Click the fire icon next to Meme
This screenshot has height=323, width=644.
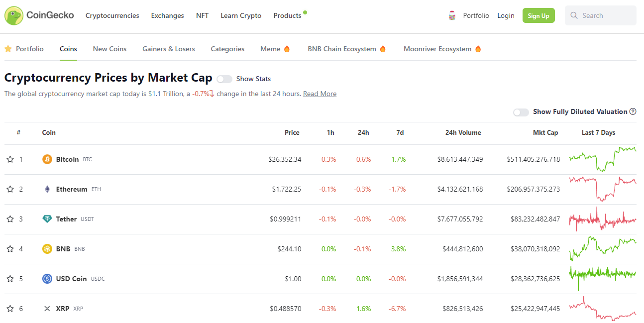coord(287,49)
